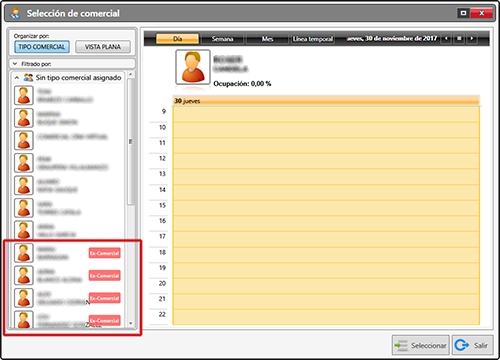The width and height of the screenshot is (500, 360).
Task: Click the Ocupación: 0,00 % text
Action: 242,83
